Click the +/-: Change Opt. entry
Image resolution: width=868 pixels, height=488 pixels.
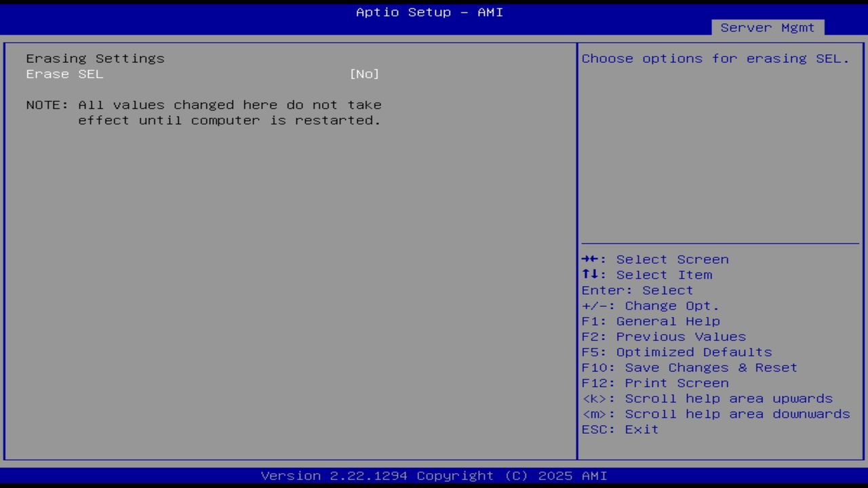[650, 305]
